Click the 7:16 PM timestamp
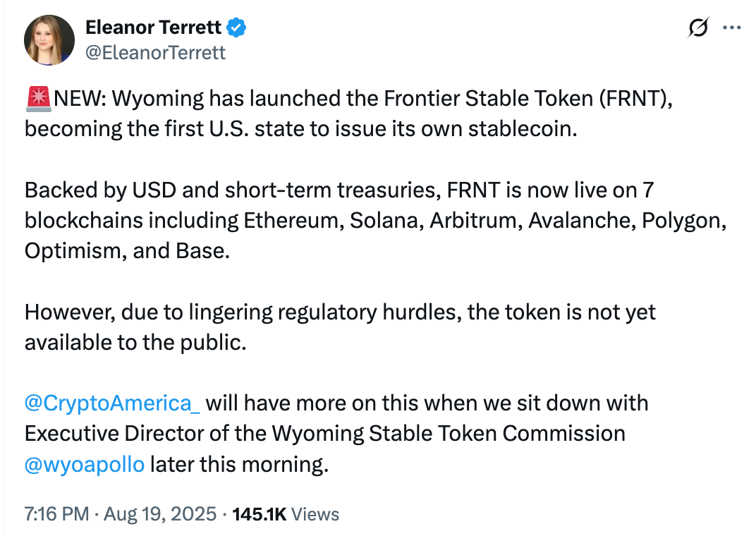The image size is (756, 536). click(57, 514)
